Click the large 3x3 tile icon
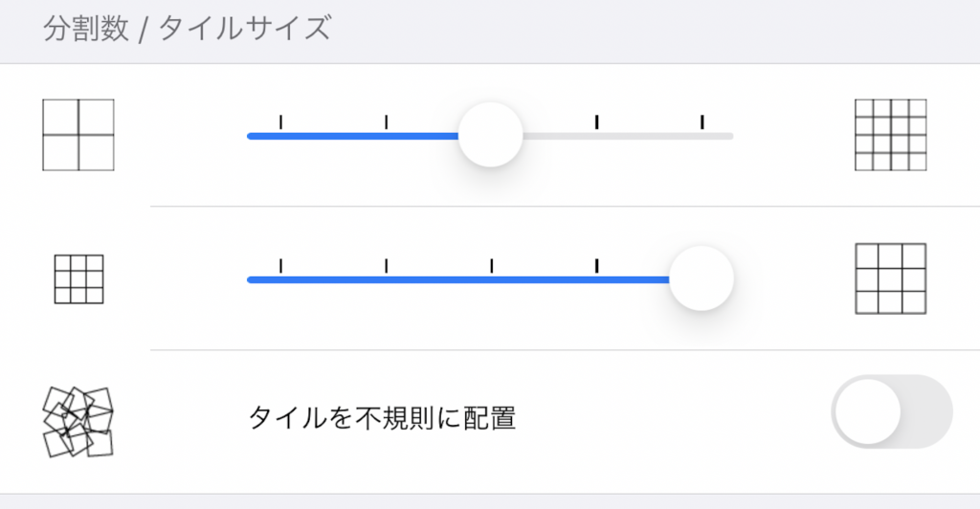The height and width of the screenshot is (509, 980). click(891, 278)
